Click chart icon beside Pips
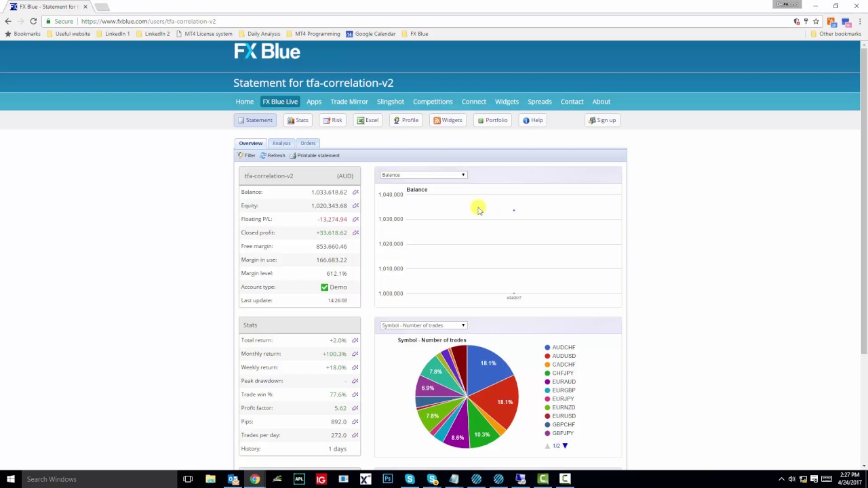Viewport: 868px width, 488px height. (355, 422)
